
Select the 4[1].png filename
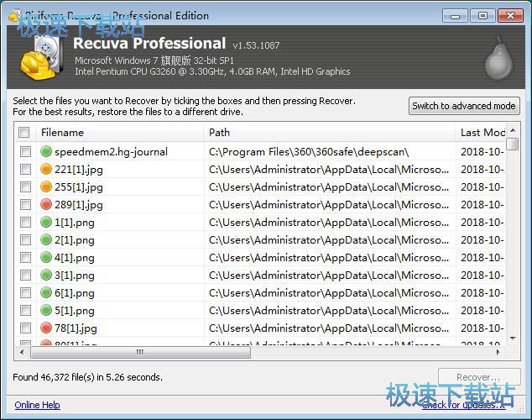tap(75, 258)
